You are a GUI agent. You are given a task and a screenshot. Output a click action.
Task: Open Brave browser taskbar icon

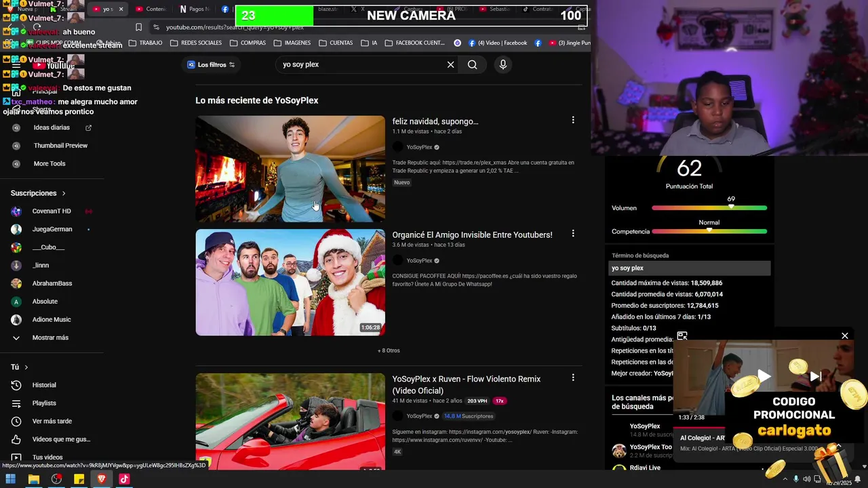tap(102, 479)
